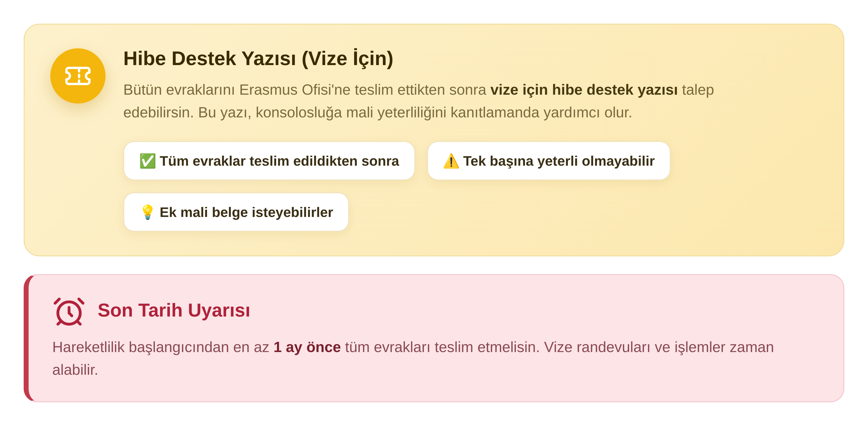Click the 'Hibe Destek Yazısı (Vize İçin)' heading
The width and height of the screenshot is (868, 426).
tap(258, 58)
